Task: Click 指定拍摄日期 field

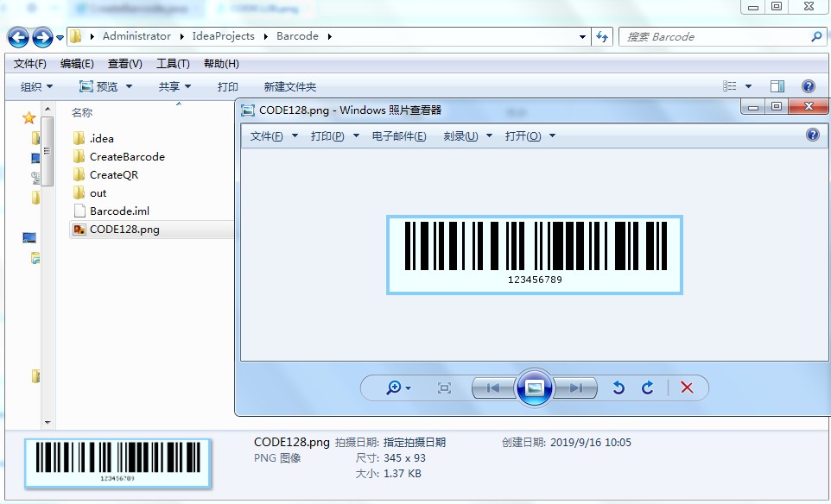Action: click(x=415, y=442)
